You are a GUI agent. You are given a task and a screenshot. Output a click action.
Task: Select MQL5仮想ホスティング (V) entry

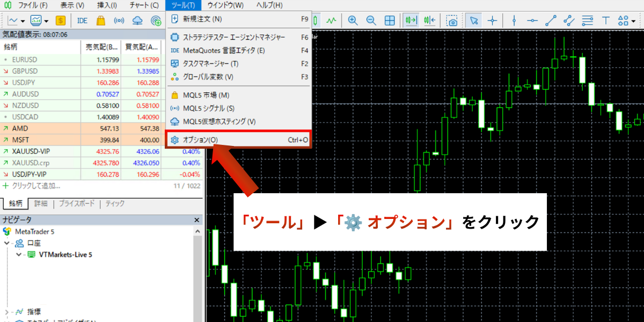point(239,121)
